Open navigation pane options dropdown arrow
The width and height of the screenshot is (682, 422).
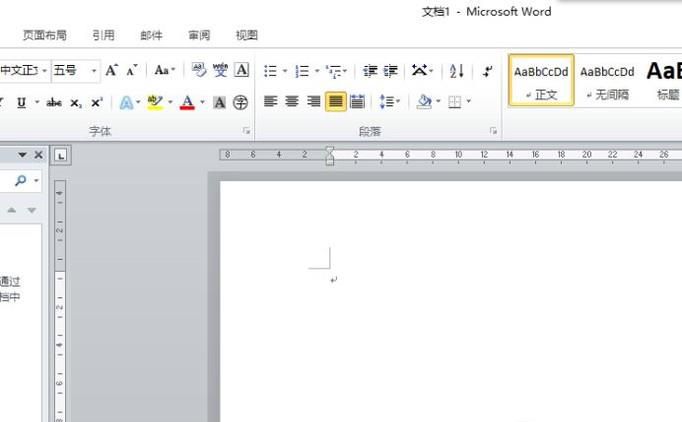[22, 154]
